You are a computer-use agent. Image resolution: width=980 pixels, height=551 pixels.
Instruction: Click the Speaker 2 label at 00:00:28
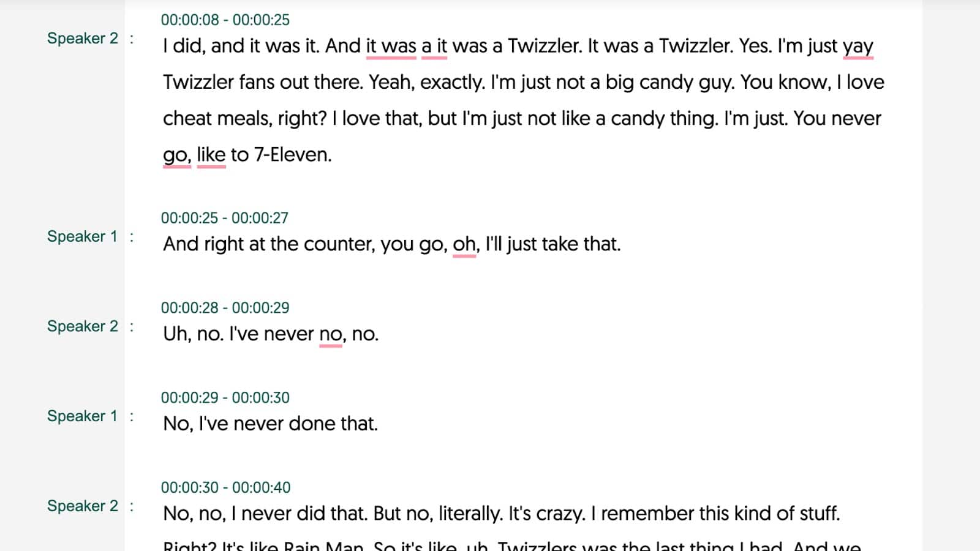[x=82, y=326]
